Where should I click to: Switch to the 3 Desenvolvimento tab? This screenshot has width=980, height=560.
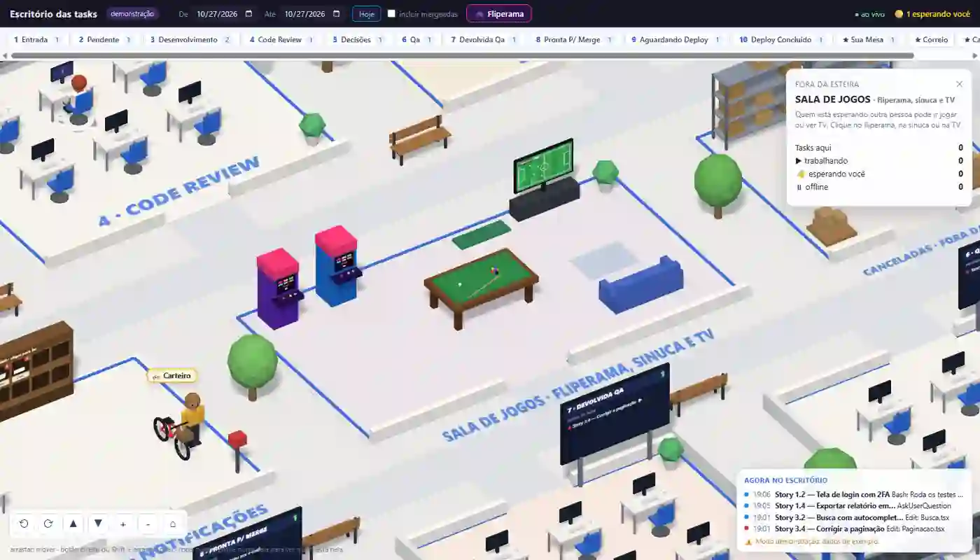pos(190,40)
